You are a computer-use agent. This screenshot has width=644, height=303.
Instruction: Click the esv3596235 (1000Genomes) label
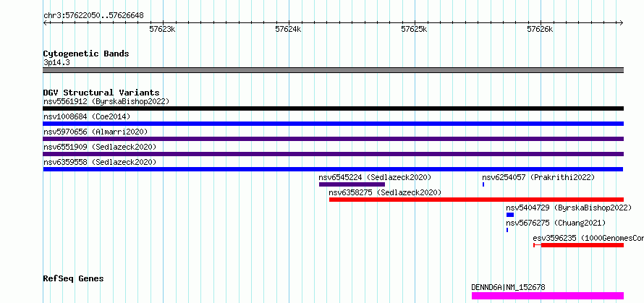tap(588, 238)
